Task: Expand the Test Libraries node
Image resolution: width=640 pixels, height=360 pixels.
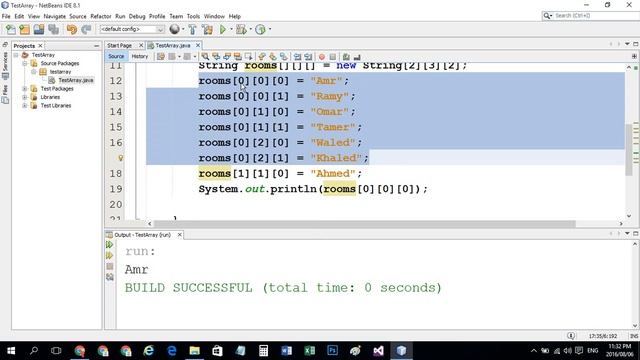Action: 24,105
